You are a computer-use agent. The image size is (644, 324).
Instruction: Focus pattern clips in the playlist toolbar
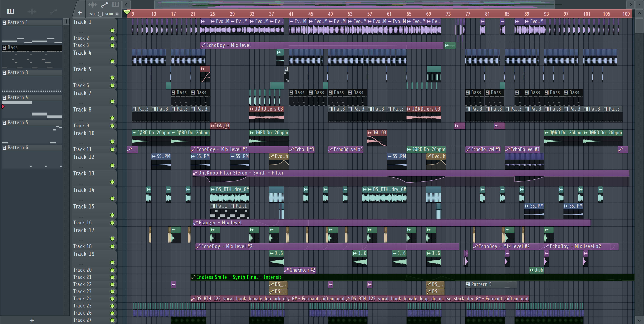tap(116, 4)
